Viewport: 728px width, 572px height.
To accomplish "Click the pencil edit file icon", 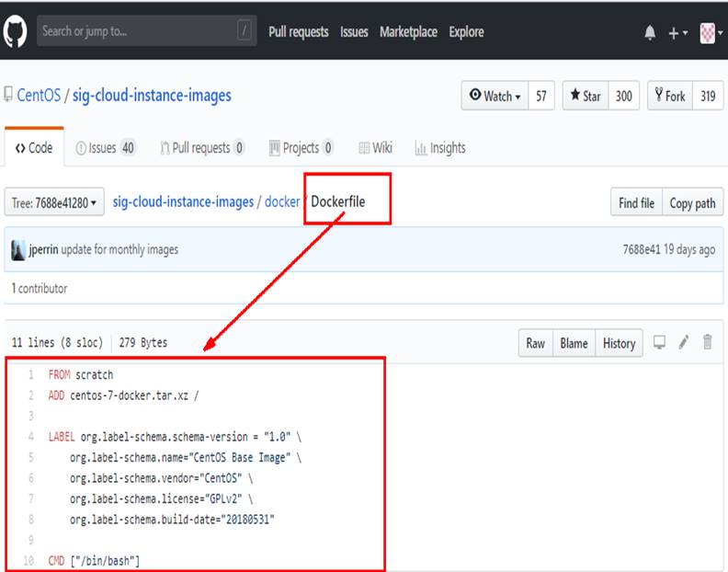I will tap(684, 342).
